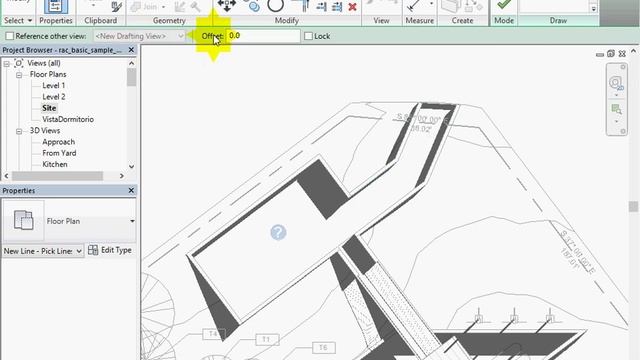The width and height of the screenshot is (640, 360).
Task: Open the Floor Plan type selector dropdown
Action: (x=132, y=221)
